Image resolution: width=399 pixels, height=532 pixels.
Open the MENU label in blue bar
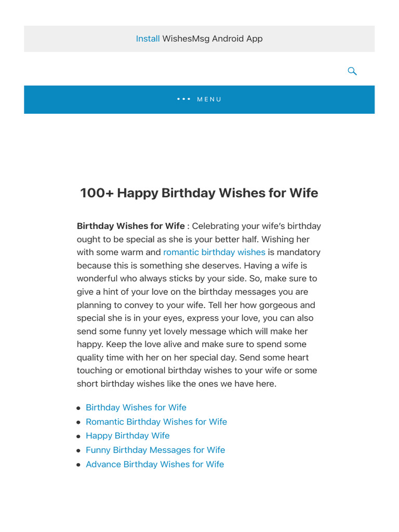tap(209, 99)
